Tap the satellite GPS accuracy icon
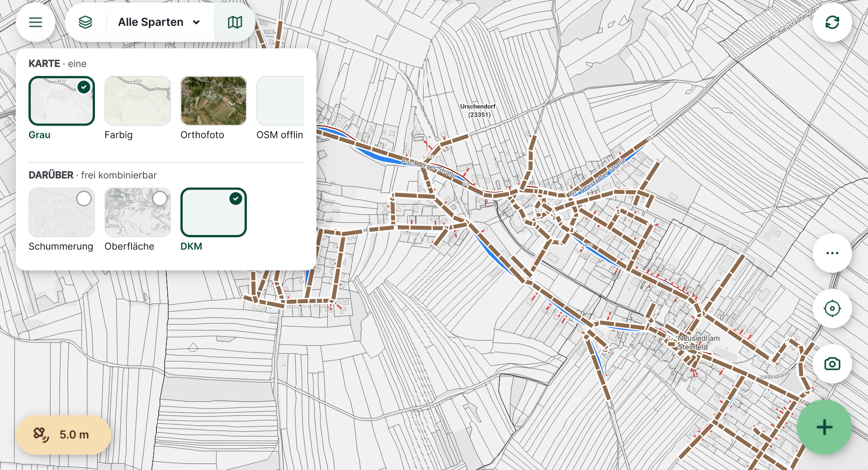868x470 pixels. (x=41, y=435)
